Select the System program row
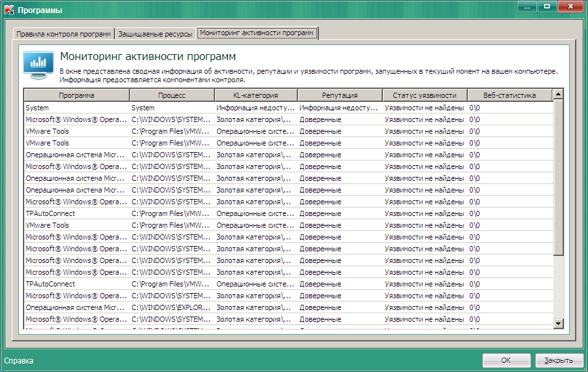Image resolution: width=588 pixels, height=372 pixels. (x=288, y=108)
